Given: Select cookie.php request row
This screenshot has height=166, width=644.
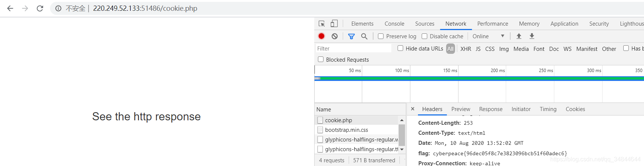Looking at the screenshot, I should click(357, 120).
